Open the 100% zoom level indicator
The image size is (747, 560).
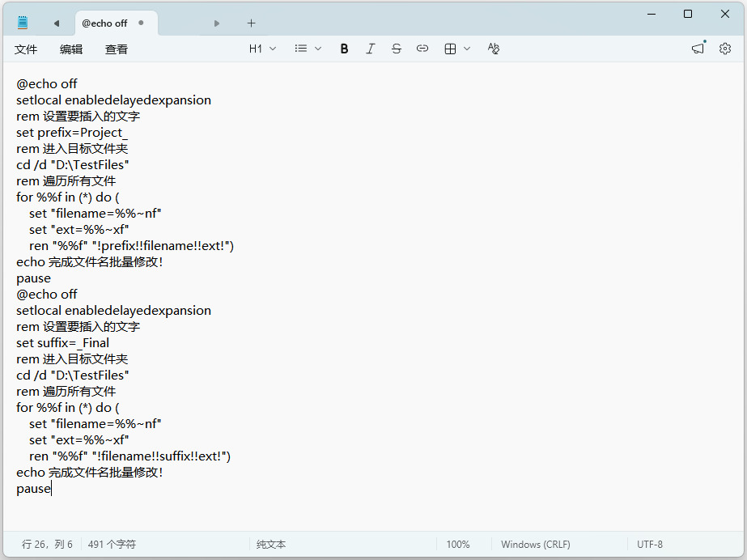coord(458,545)
